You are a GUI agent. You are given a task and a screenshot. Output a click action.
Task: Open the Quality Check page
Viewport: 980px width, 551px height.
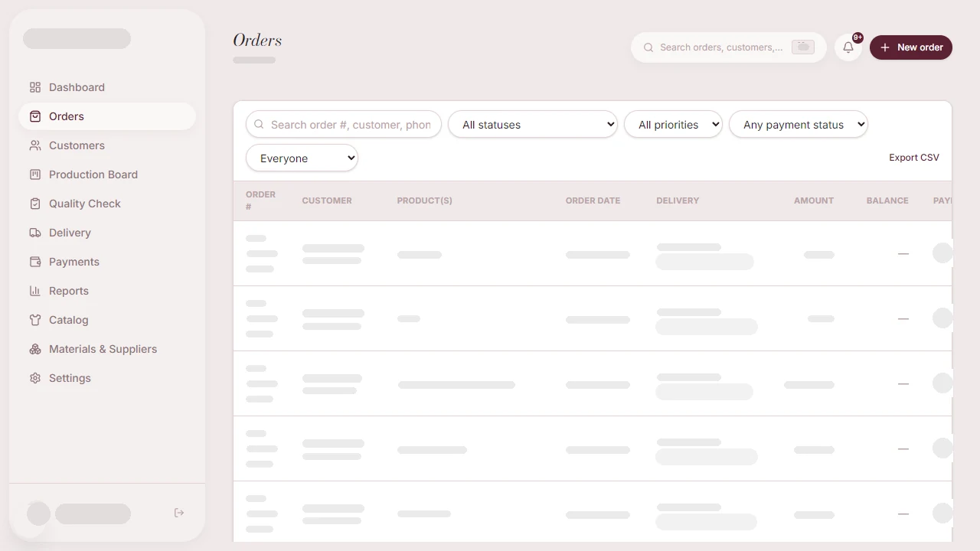point(107,204)
